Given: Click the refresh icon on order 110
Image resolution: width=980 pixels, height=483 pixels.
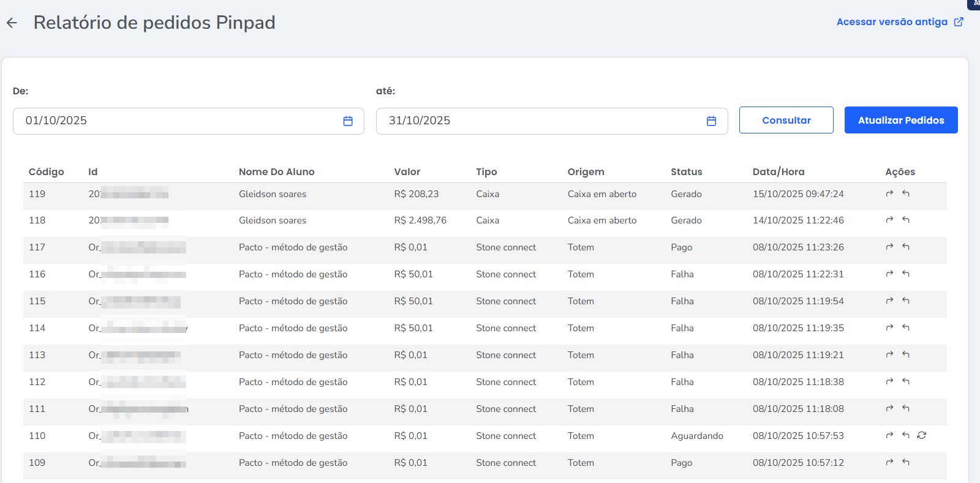Looking at the screenshot, I should [x=921, y=435].
